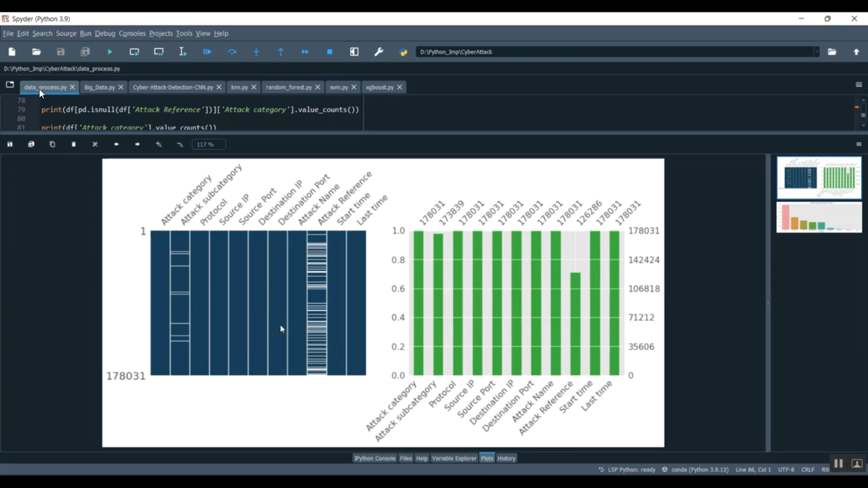Screen dimensions: 868x488
Task: Open the Consoles menu
Action: (132, 34)
